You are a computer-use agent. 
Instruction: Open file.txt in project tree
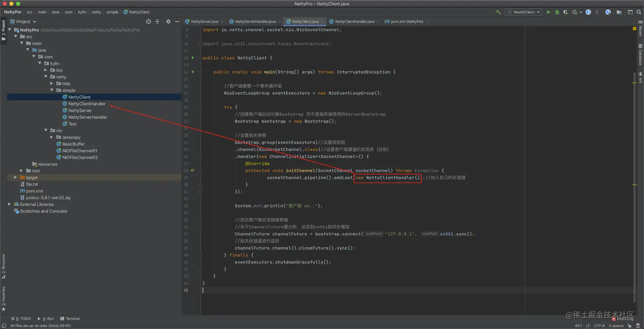pyautogui.click(x=32, y=184)
